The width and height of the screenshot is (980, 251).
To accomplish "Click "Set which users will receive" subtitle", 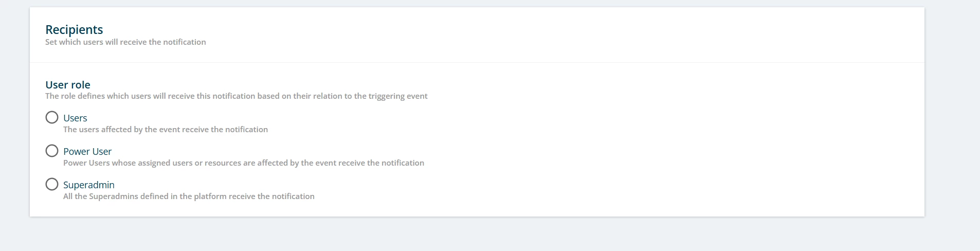I will 125,42.
